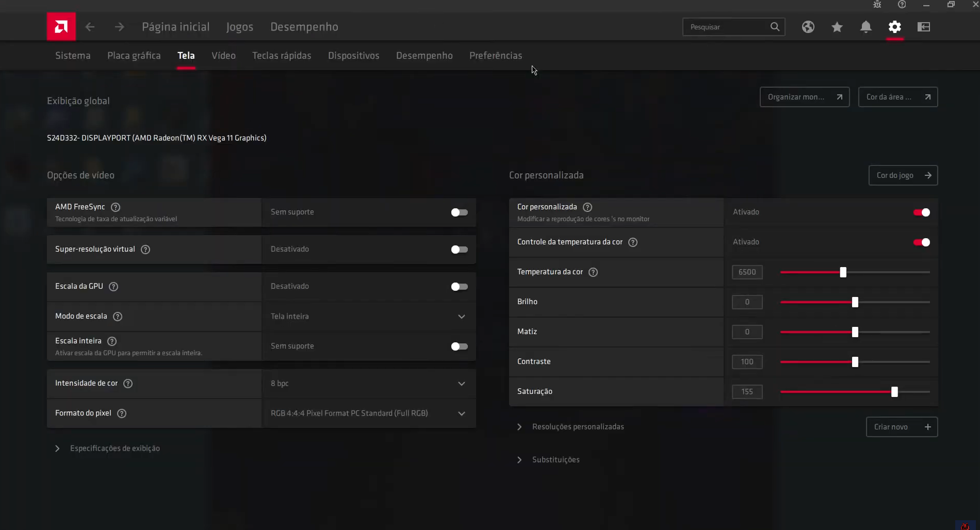This screenshot has height=530, width=980.
Task: Go forward with the right arrow
Action: pos(119,27)
